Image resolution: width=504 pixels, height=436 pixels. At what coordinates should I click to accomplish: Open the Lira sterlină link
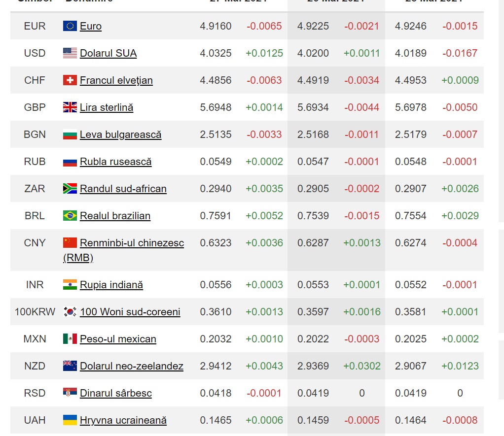click(107, 107)
